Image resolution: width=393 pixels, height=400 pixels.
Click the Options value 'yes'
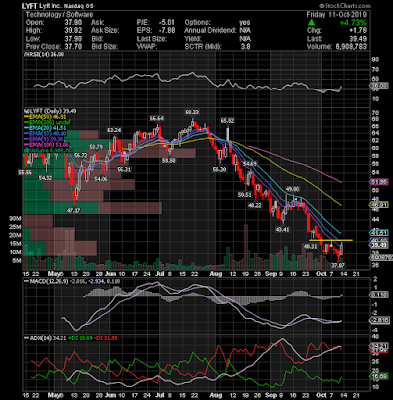(x=245, y=22)
